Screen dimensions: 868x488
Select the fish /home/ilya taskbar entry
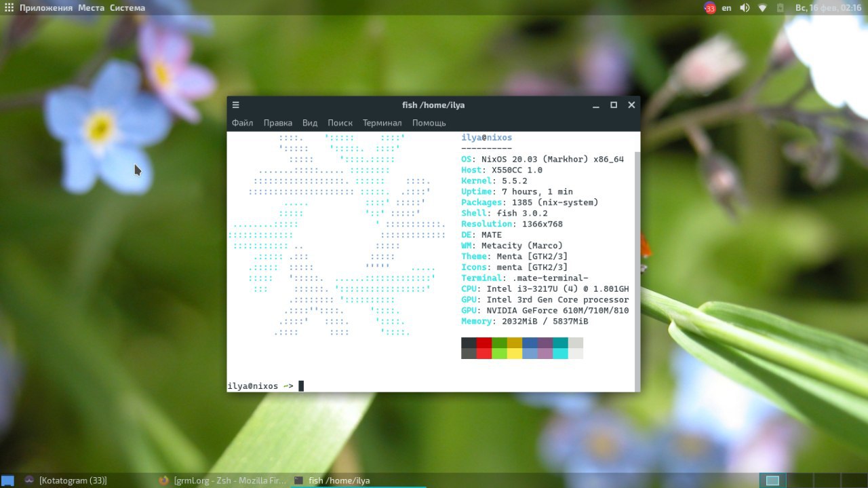click(x=358, y=481)
